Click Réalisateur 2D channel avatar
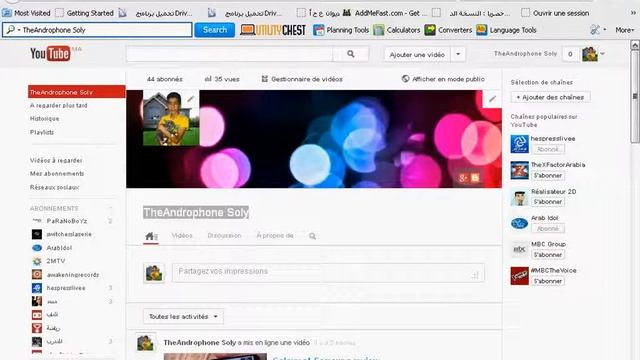Image resolution: width=640 pixels, height=360 pixels. (x=520, y=197)
